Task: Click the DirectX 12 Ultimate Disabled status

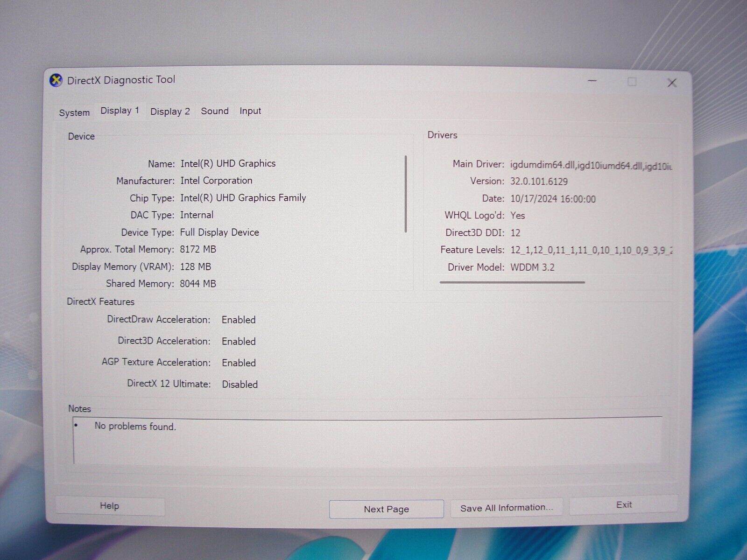Action: pos(240,384)
